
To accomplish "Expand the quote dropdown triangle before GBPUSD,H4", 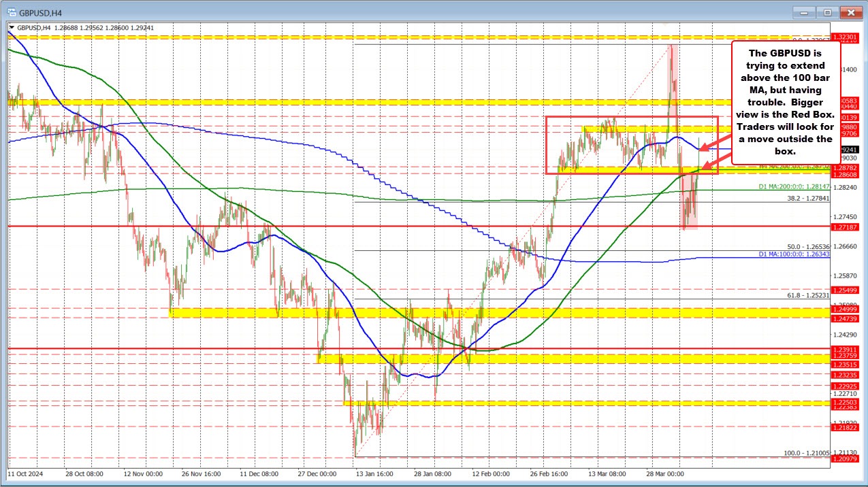I will tap(12, 28).
